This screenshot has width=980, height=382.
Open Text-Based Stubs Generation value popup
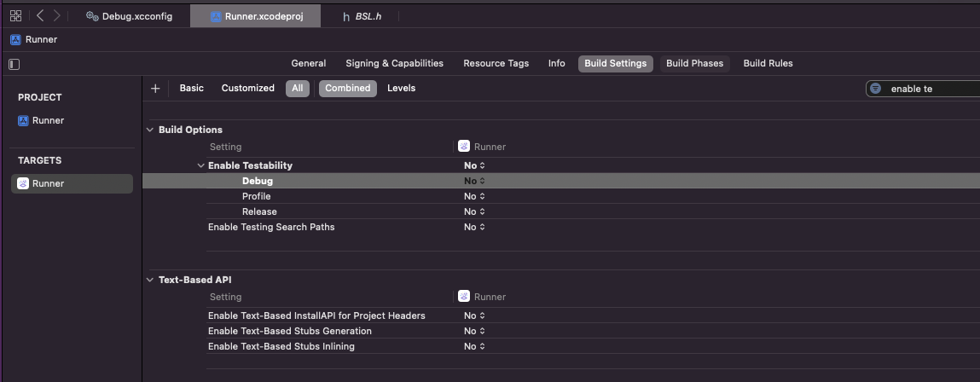[x=474, y=331]
